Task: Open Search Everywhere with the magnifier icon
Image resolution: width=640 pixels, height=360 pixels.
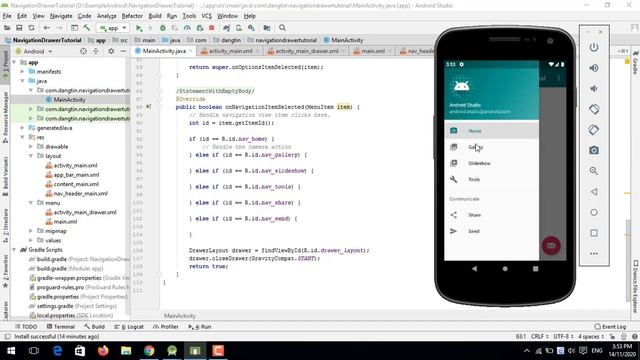Action: point(282,28)
